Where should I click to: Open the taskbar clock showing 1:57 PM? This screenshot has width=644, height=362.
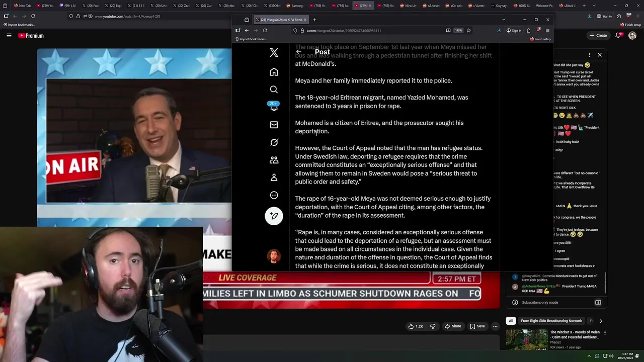click(x=624, y=356)
